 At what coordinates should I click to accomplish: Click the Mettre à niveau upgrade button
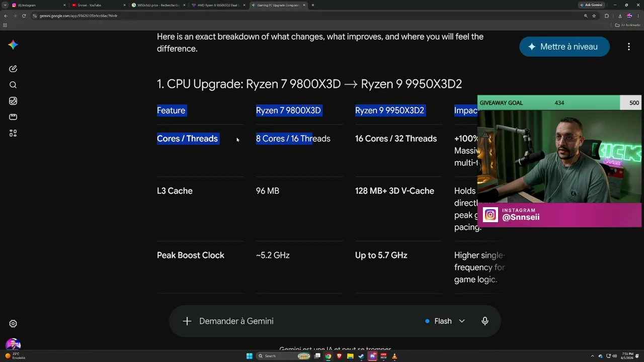565,47
